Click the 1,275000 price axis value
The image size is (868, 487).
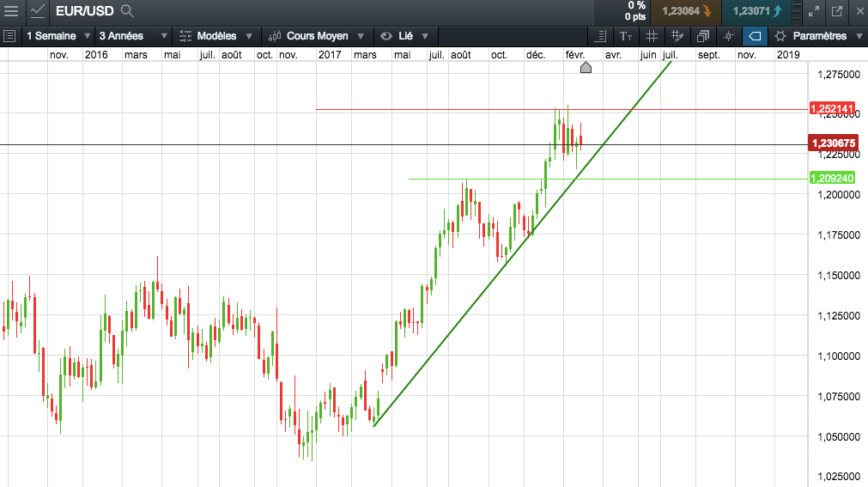point(839,74)
